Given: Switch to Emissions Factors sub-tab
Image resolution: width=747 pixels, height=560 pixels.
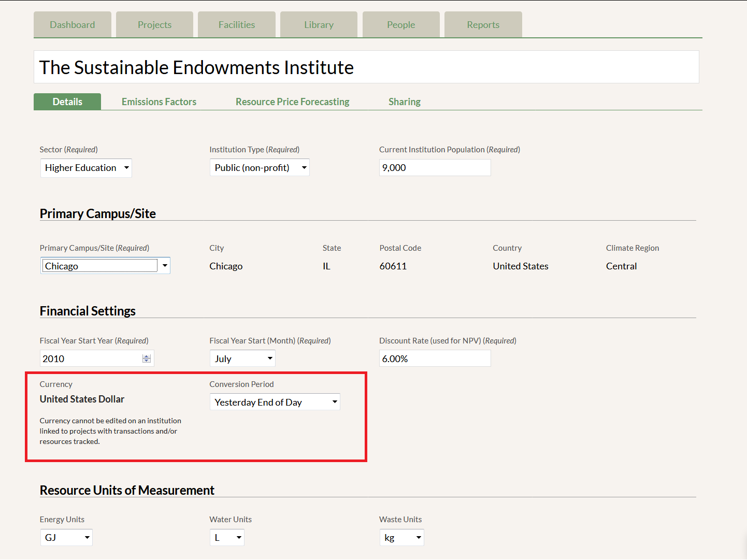Looking at the screenshot, I should [x=159, y=102].
